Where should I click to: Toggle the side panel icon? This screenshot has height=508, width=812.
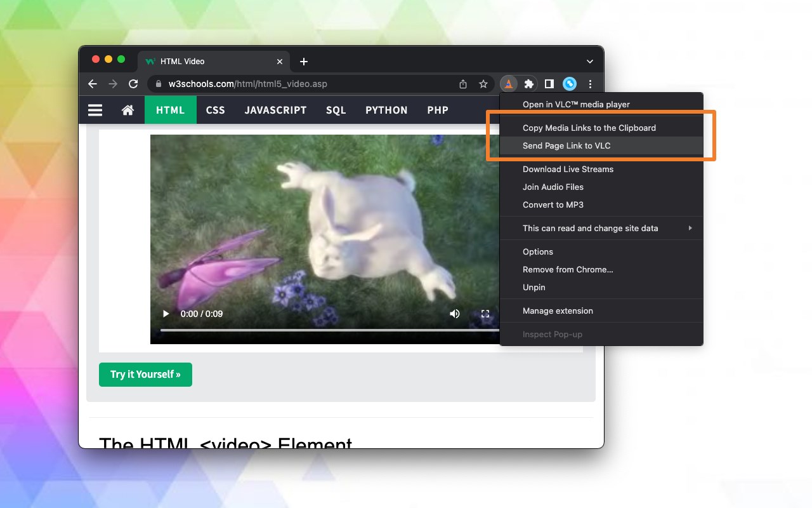pos(549,84)
